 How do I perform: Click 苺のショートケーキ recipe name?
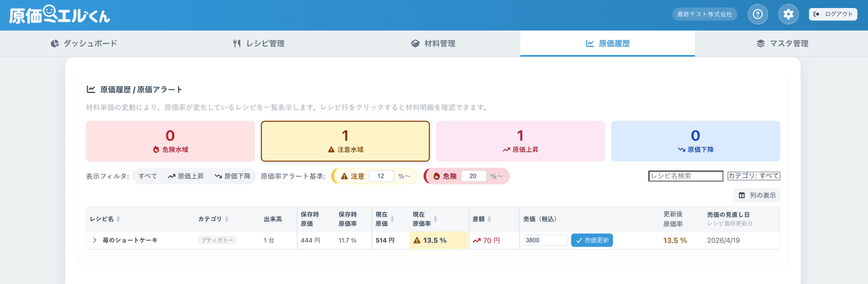tap(130, 240)
